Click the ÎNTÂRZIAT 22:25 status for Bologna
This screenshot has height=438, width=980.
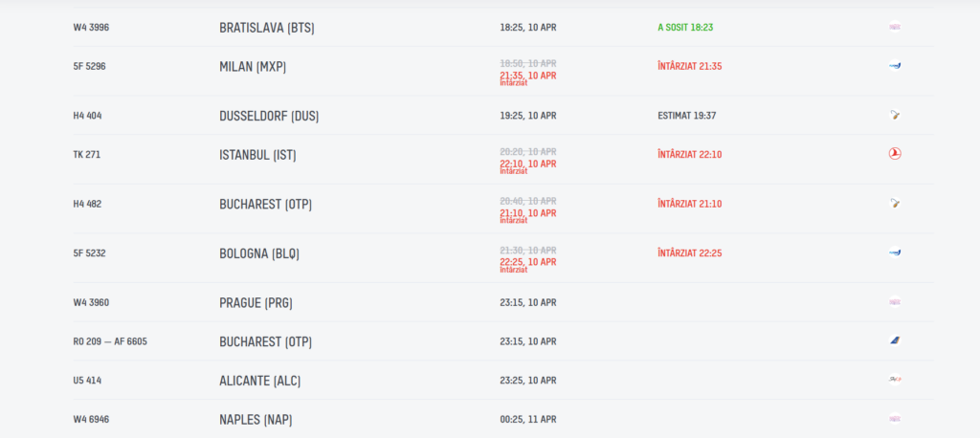(689, 253)
